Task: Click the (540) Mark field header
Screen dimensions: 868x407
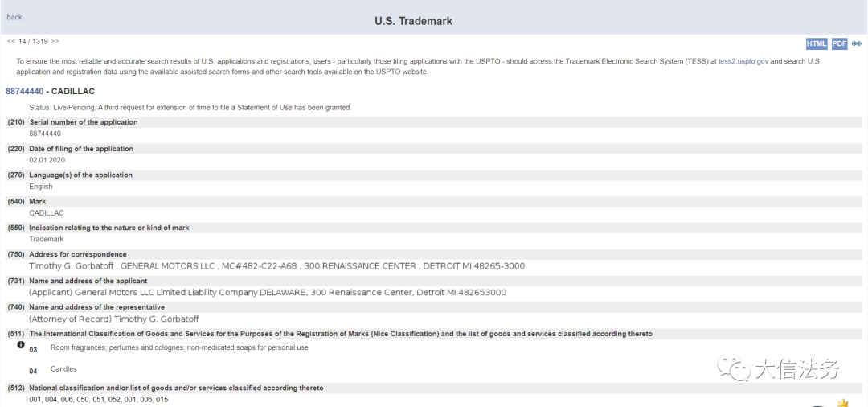Action: pos(37,201)
